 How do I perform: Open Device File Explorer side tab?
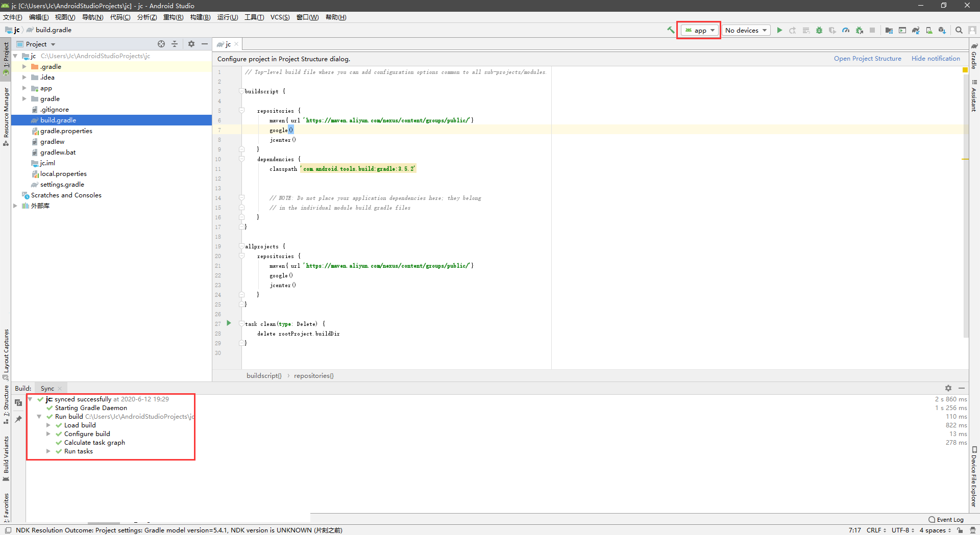[x=974, y=476]
